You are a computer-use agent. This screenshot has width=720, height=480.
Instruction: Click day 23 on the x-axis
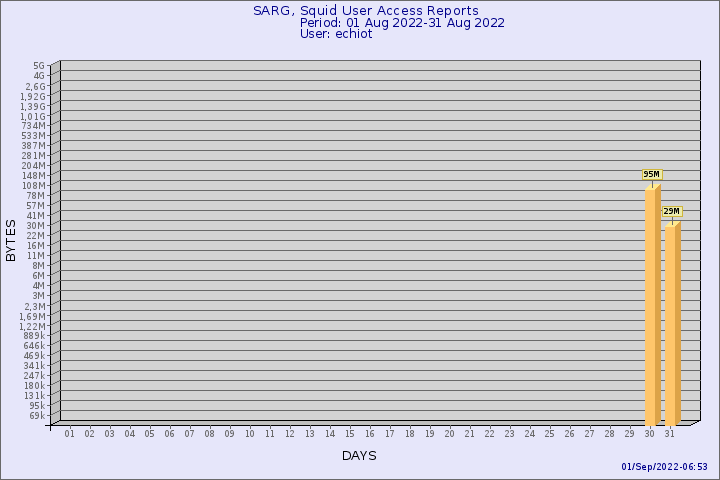tap(510, 434)
